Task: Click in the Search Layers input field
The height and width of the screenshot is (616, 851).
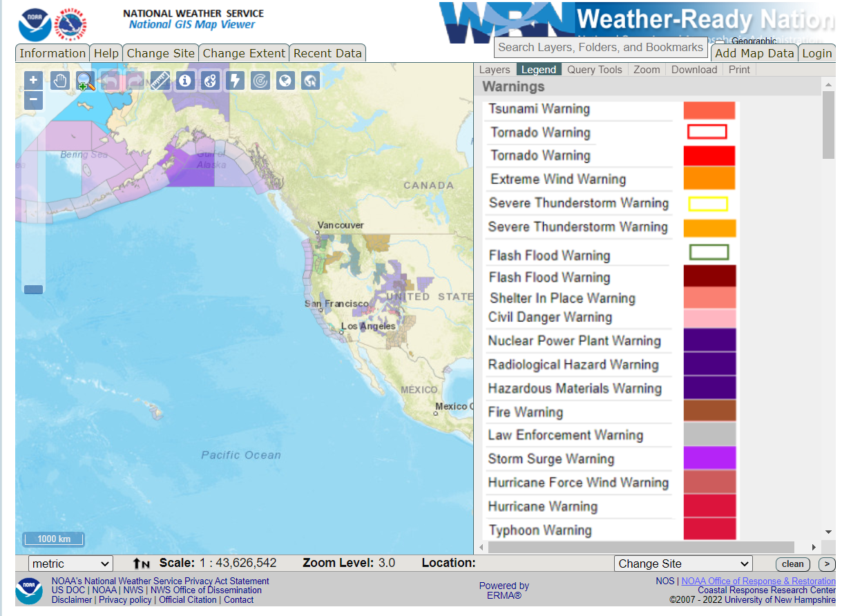Action: (x=601, y=47)
